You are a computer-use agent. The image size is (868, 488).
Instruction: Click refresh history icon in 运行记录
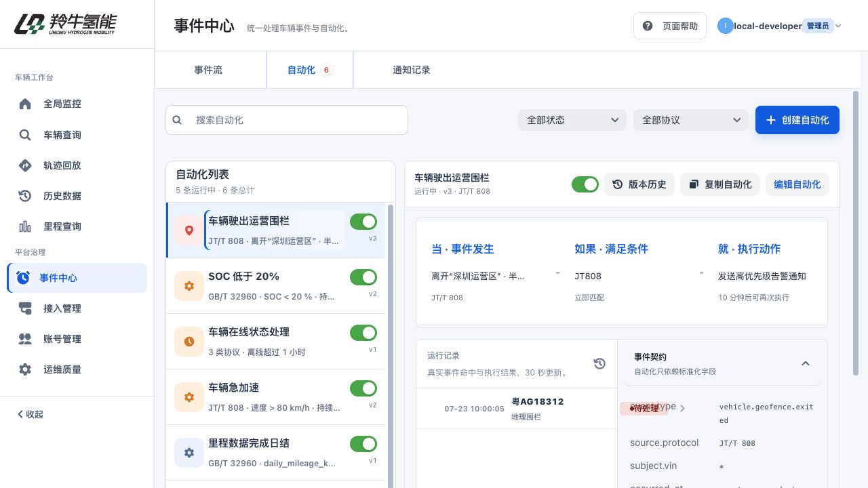pyautogui.click(x=599, y=364)
